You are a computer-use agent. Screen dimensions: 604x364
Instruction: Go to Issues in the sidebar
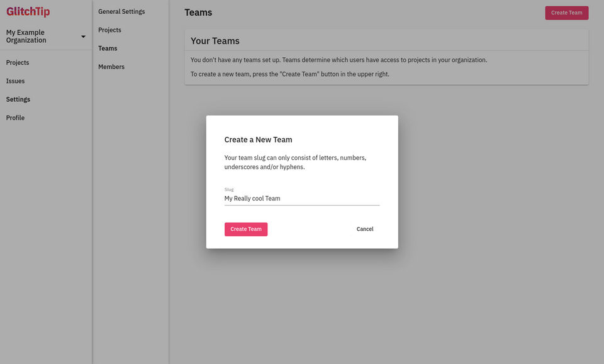15,81
